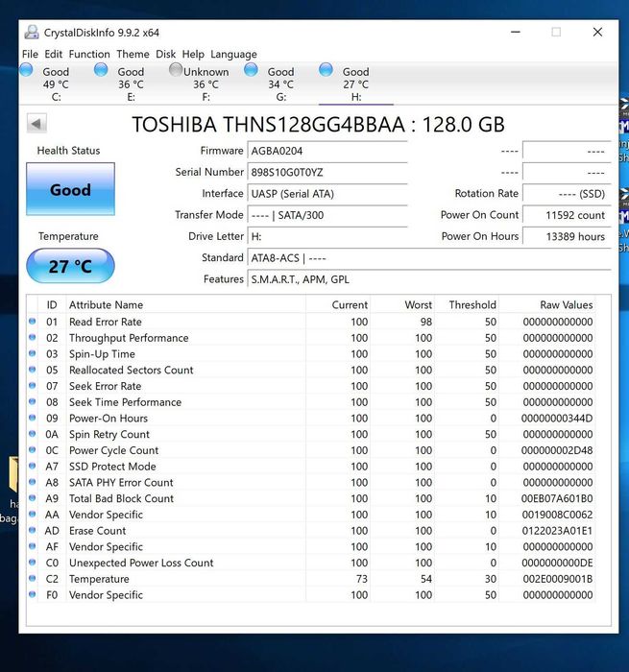This screenshot has height=672, width=629.
Task: Open the File menu
Action: point(30,54)
